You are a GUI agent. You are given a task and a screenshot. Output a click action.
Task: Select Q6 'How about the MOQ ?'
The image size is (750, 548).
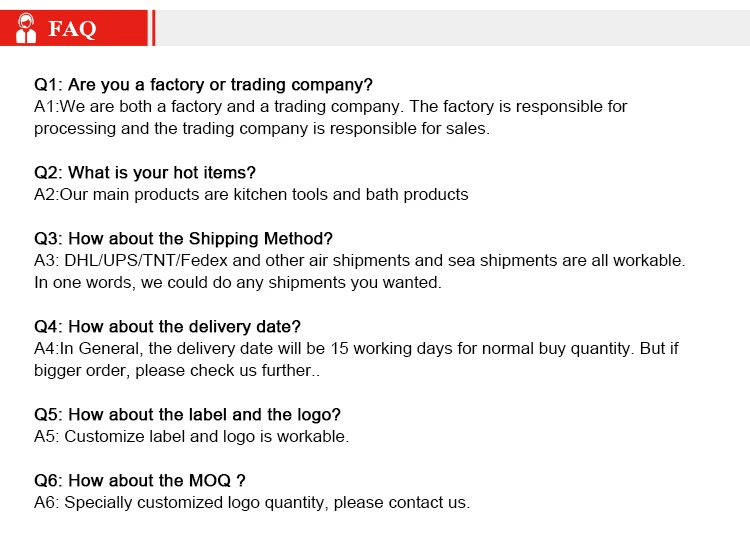pyautogui.click(x=140, y=480)
